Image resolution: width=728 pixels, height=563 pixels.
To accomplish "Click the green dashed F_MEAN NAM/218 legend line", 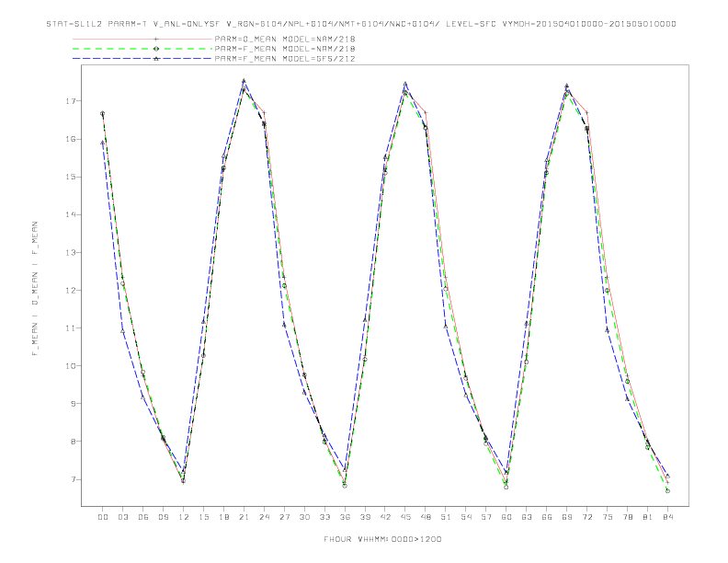I will (x=142, y=49).
